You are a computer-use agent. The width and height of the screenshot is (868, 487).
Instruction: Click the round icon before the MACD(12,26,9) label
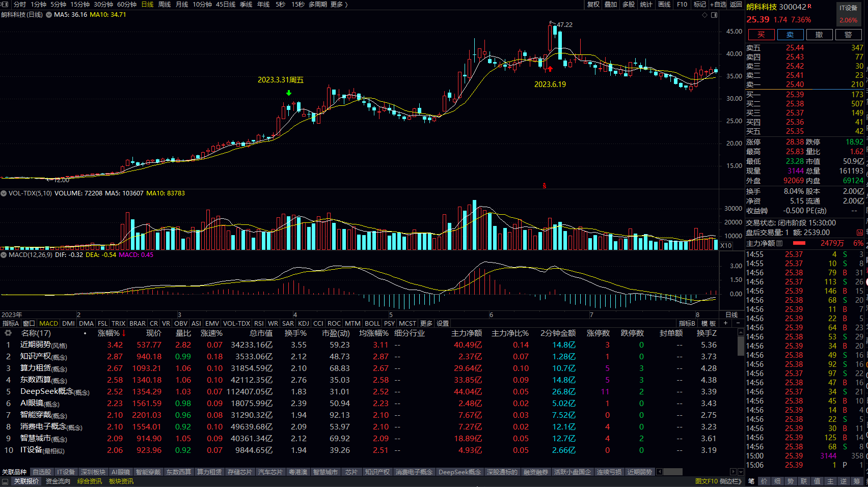(x=4, y=255)
